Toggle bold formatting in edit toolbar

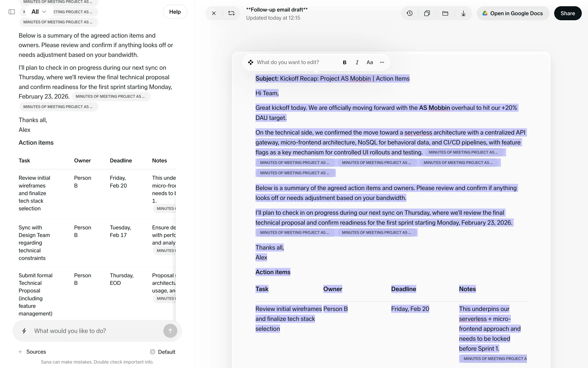345,63
